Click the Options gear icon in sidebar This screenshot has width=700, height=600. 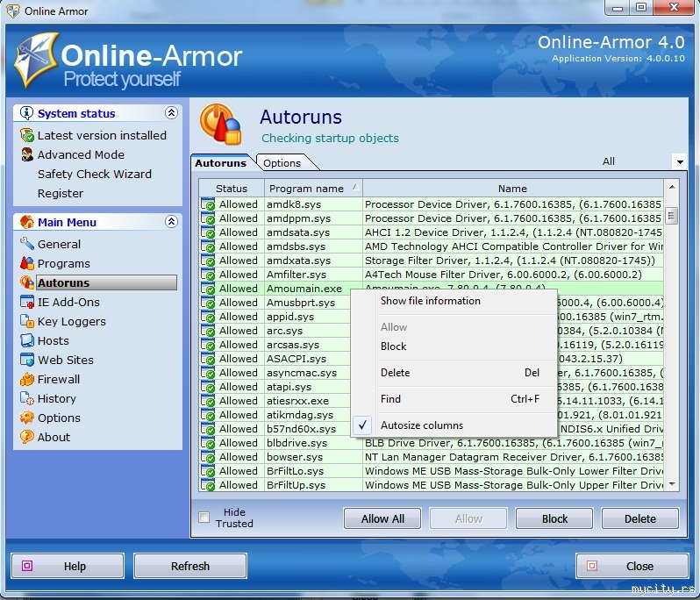pyautogui.click(x=27, y=418)
